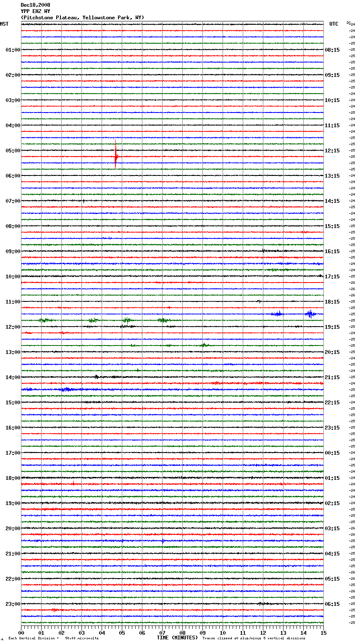Select the station code YPP EHZ WY

click(x=35, y=11)
